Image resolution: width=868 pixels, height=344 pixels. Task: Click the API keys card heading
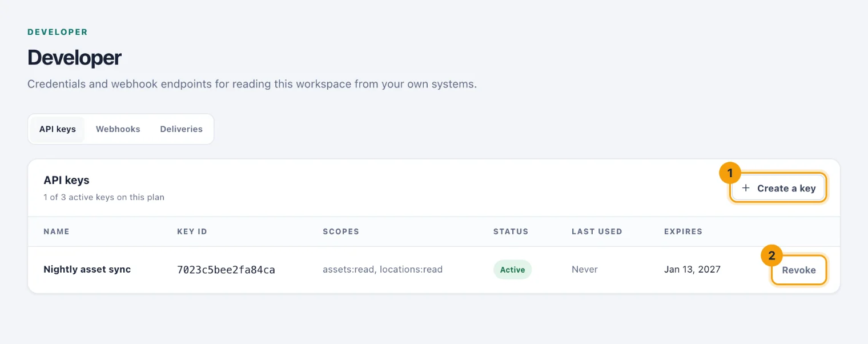click(x=66, y=180)
